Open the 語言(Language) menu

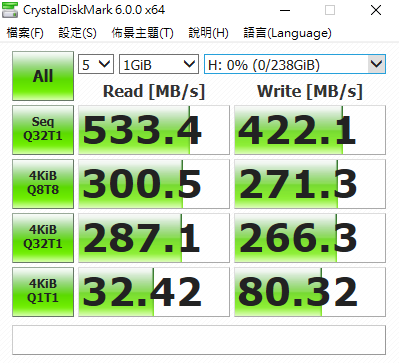(x=287, y=33)
